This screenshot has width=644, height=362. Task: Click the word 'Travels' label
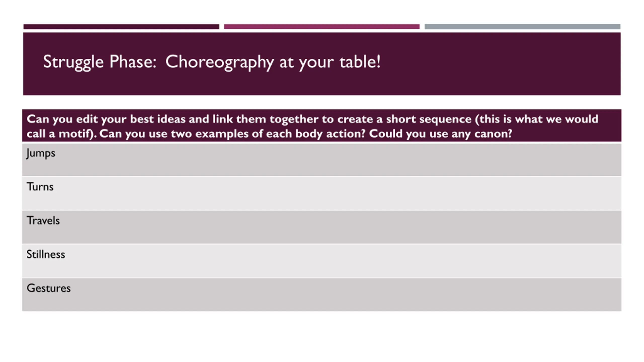coord(43,220)
